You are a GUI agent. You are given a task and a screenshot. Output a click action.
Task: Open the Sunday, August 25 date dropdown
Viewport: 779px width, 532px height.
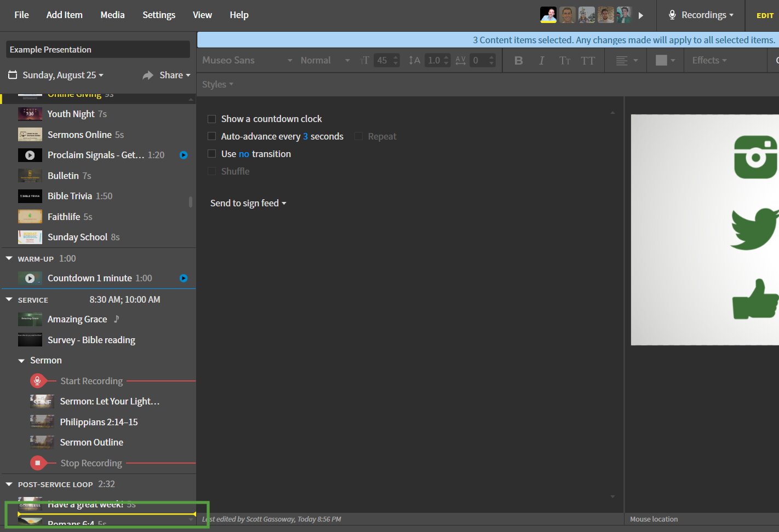[55, 75]
